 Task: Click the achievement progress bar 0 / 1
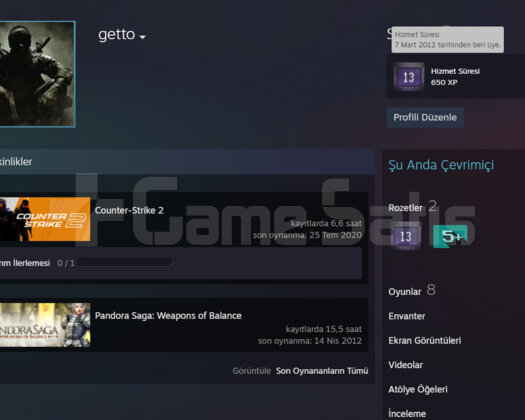click(x=124, y=262)
